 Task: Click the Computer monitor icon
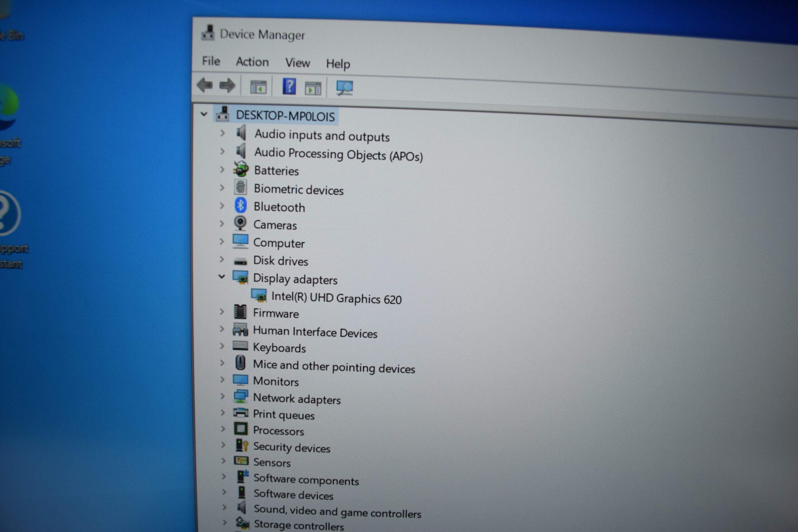241,241
